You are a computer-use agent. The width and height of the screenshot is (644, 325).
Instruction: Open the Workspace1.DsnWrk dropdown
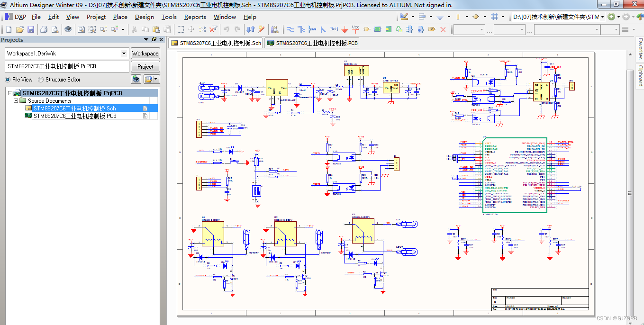point(124,54)
